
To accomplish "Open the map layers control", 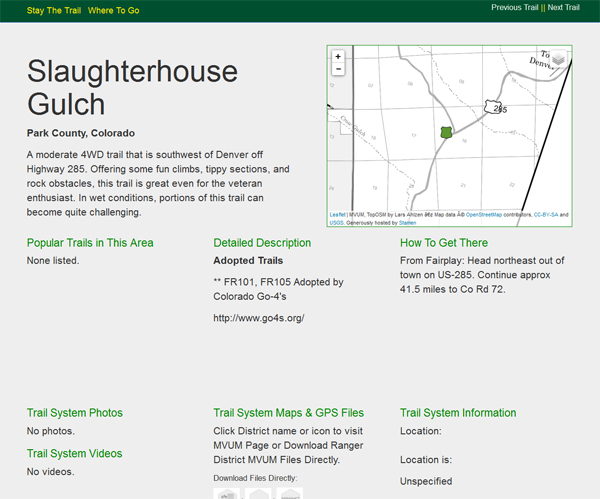I will 558,60.
